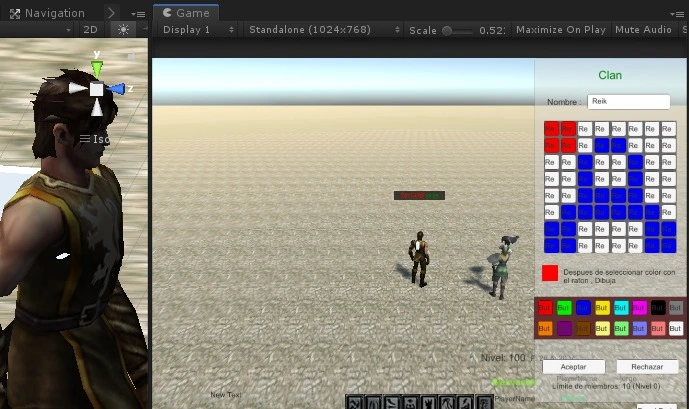689x409 pixels.
Task: Open the Display 1 dropdown
Action: pos(199,29)
